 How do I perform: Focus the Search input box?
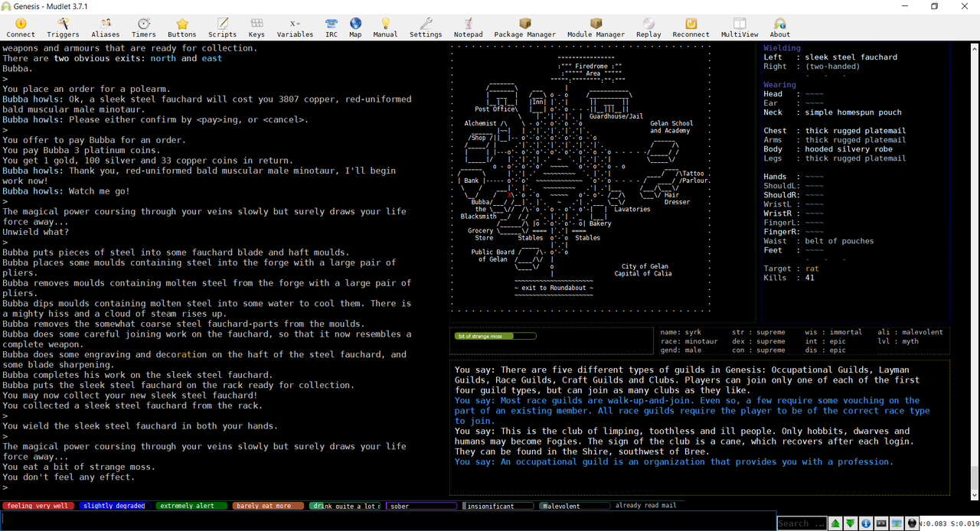(x=802, y=523)
